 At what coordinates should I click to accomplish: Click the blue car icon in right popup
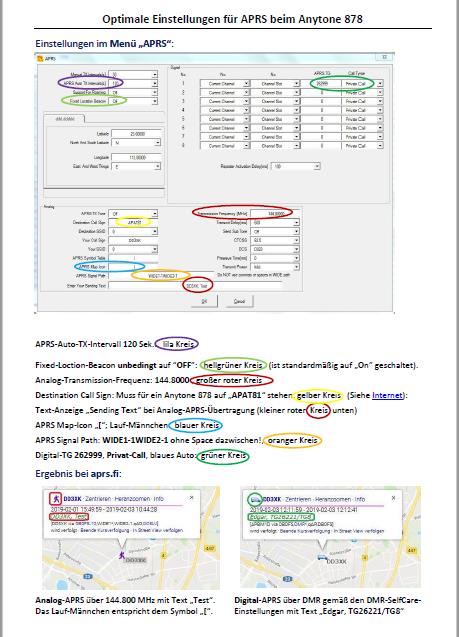(x=255, y=499)
